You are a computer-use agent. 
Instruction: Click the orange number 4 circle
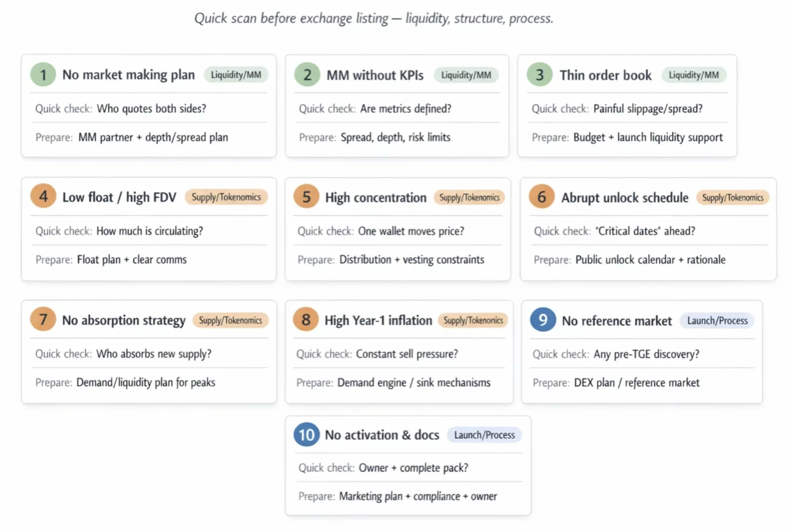(x=43, y=196)
